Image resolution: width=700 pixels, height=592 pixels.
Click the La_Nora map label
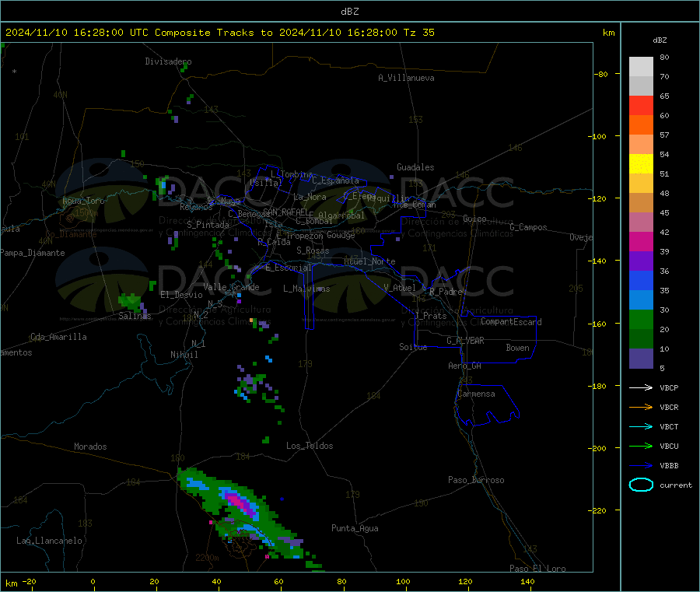(x=310, y=197)
